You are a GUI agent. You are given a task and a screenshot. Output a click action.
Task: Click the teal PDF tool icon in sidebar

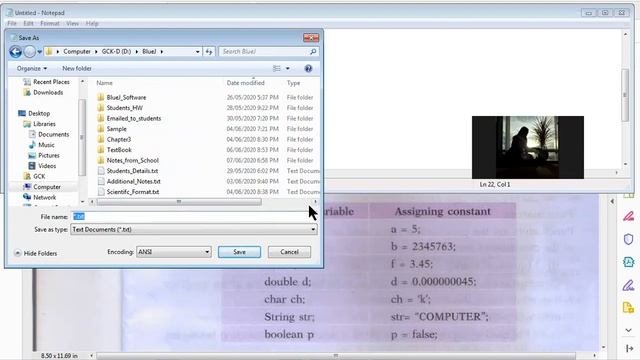point(629,262)
